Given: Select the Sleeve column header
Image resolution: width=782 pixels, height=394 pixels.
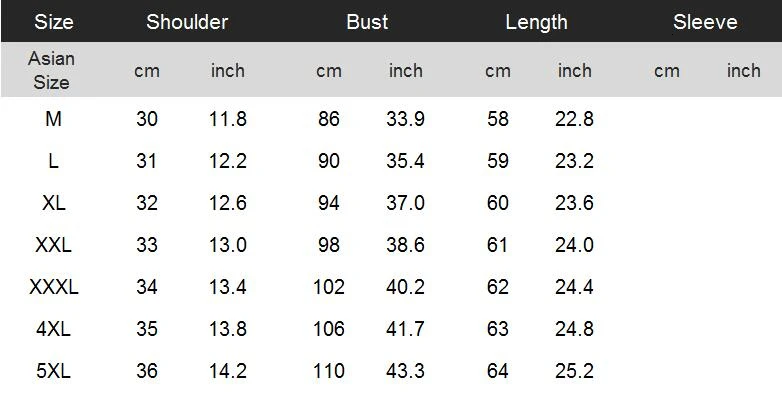Looking at the screenshot, I should pyautogui.click(x=705, y=22).
